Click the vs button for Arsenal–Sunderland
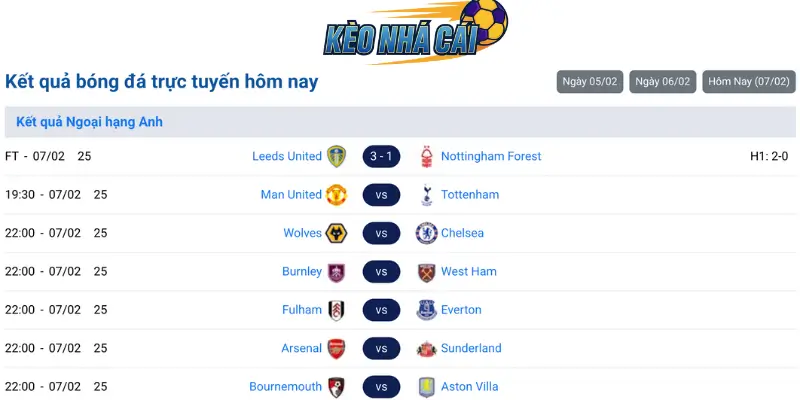800x400 pixels. (382, 348)
